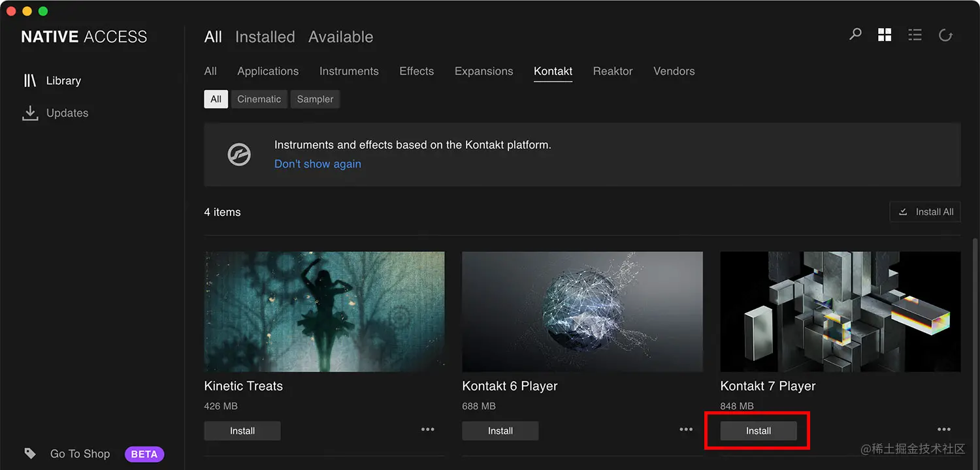980x470 pixels.
Task: Click Don't show again link
Action: pos(318,164)
